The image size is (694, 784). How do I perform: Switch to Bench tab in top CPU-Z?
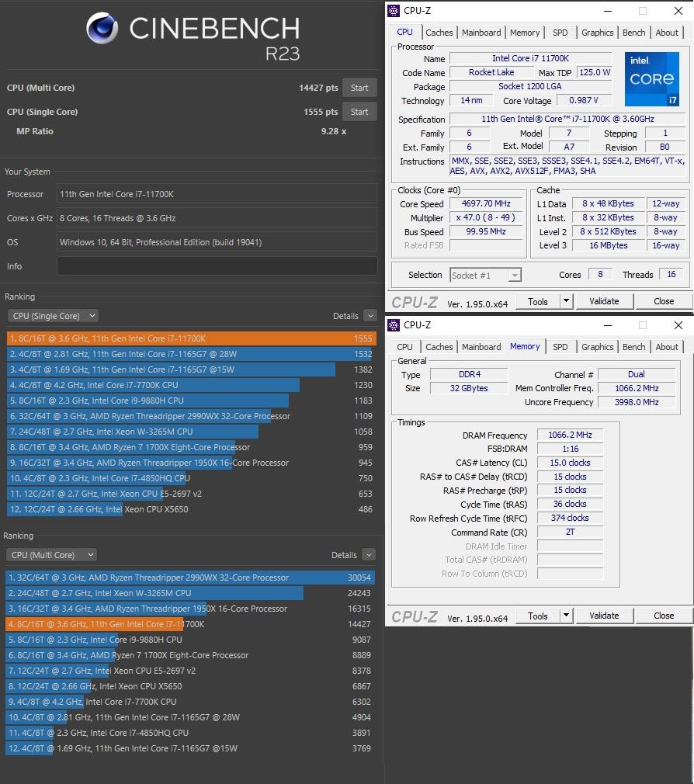(x=634, y=33)
